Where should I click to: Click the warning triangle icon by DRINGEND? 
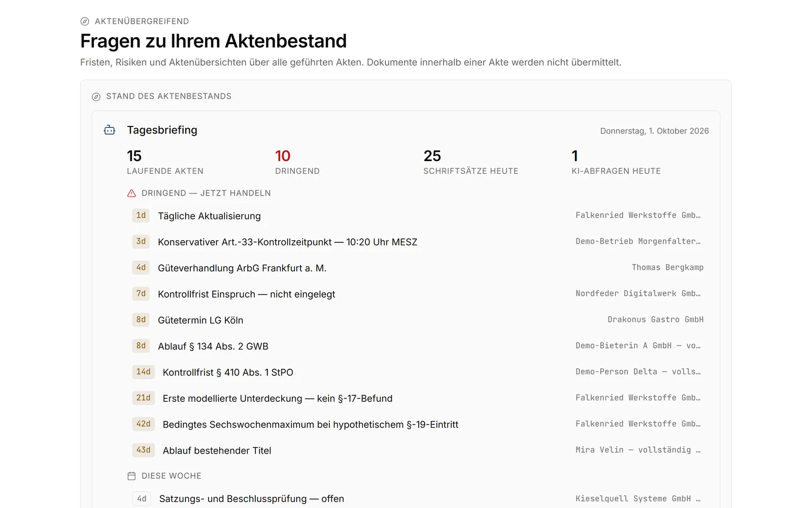point(131,193)
